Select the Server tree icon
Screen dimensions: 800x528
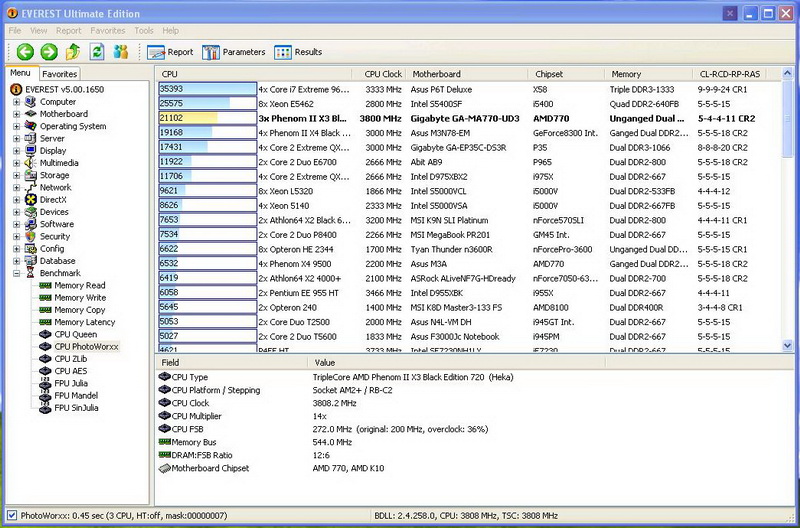point(31,138)
